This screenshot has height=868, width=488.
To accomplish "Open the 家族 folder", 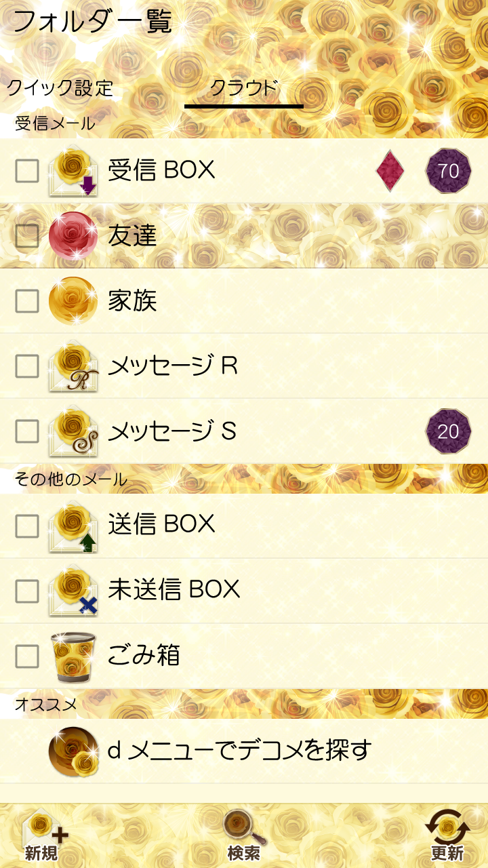I will tap(133, 301).
